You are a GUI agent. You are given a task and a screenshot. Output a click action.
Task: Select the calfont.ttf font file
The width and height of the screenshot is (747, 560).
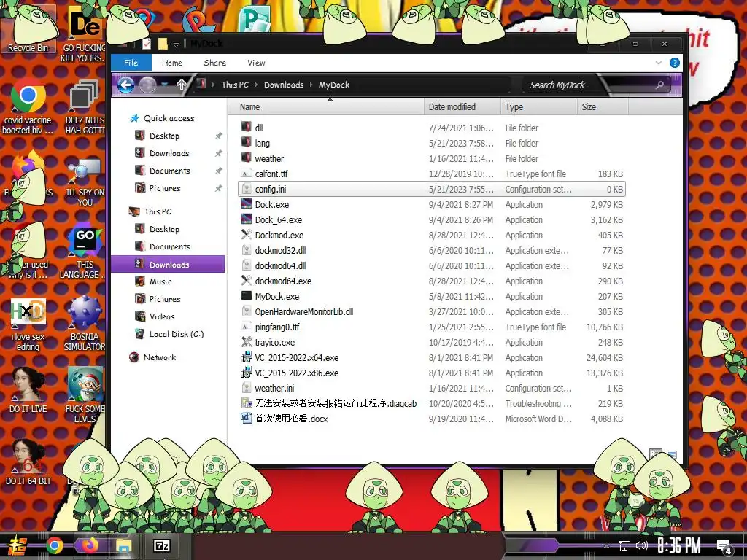click(271, 174)
